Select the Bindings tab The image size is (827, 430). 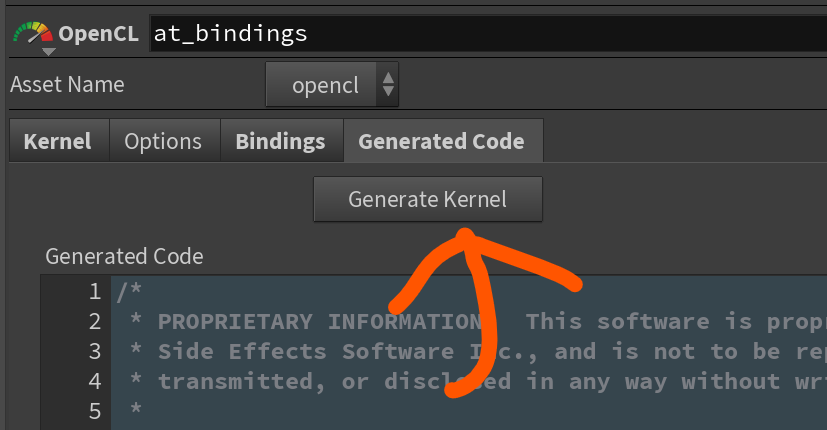pos(280,141)
